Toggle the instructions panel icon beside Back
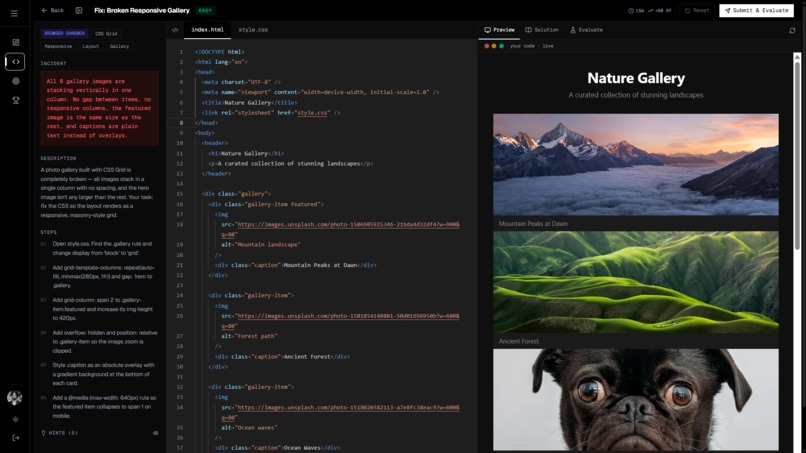The width and height of the screenshot is (806, 453). pos(79,10)
